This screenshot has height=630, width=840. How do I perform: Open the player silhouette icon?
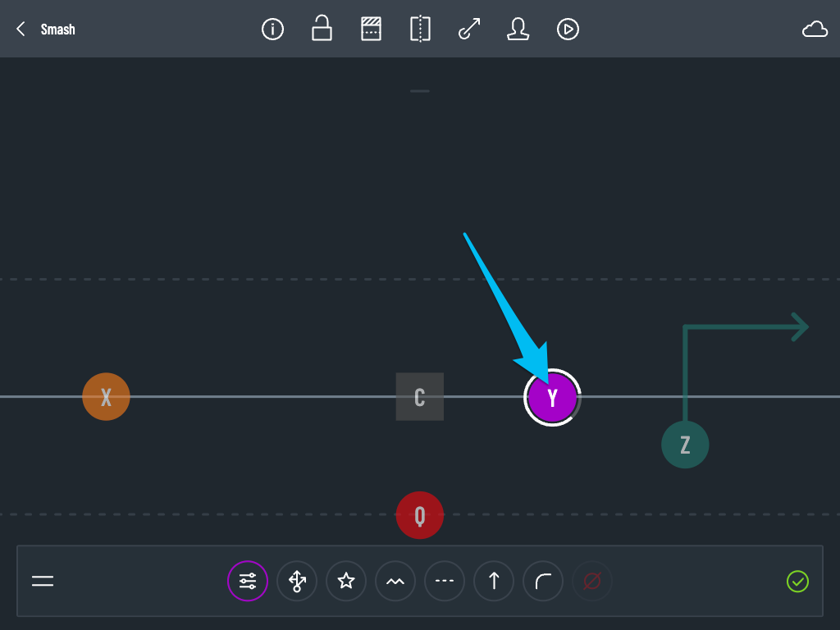[518, 29]
